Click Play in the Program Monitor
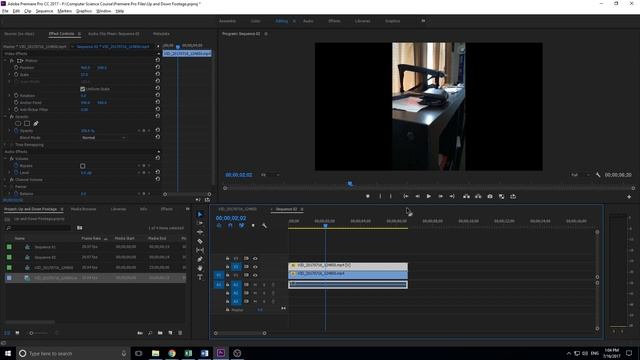The width and height of the screenshot is (640, 360). point(429,196)
